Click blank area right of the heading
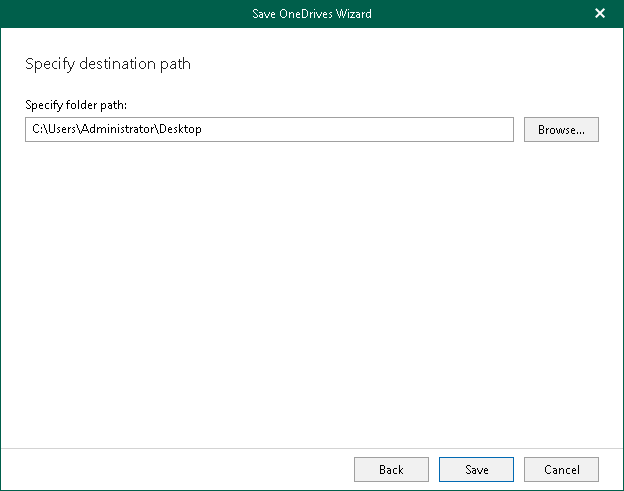 pos(400,64)
